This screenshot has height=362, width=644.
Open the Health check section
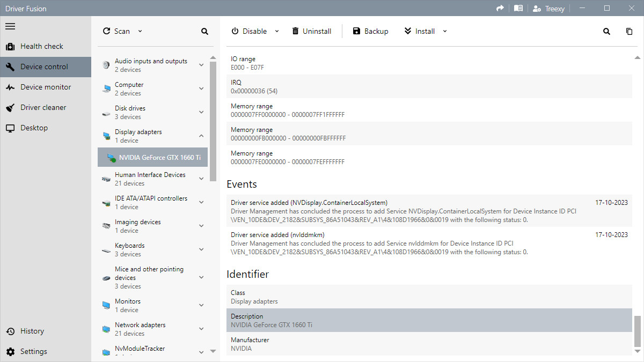coord(41,47)
